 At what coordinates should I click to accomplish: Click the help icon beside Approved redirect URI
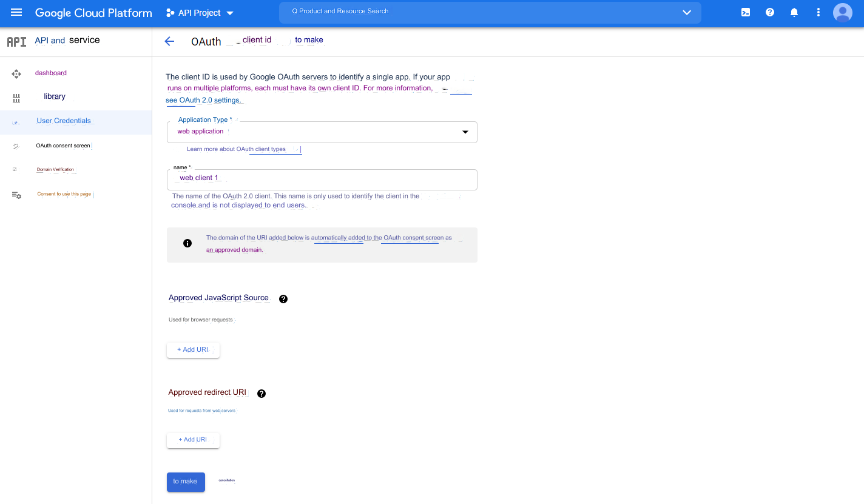[262, 394]
